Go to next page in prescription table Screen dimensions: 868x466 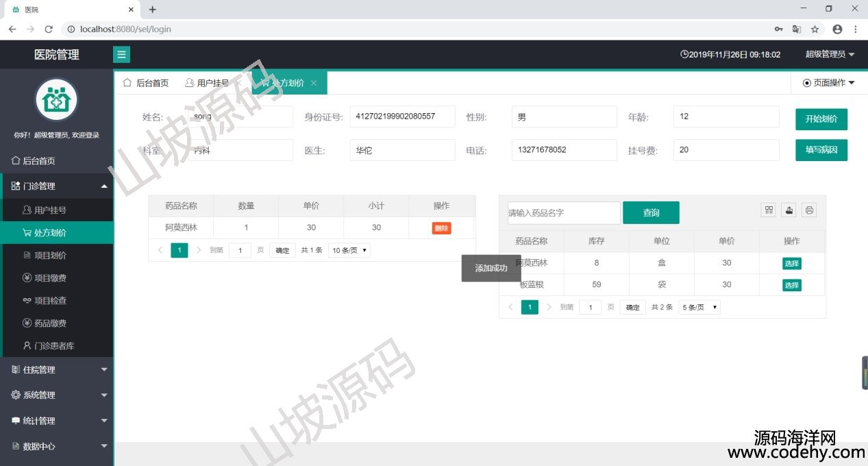[x=199, y=250]
